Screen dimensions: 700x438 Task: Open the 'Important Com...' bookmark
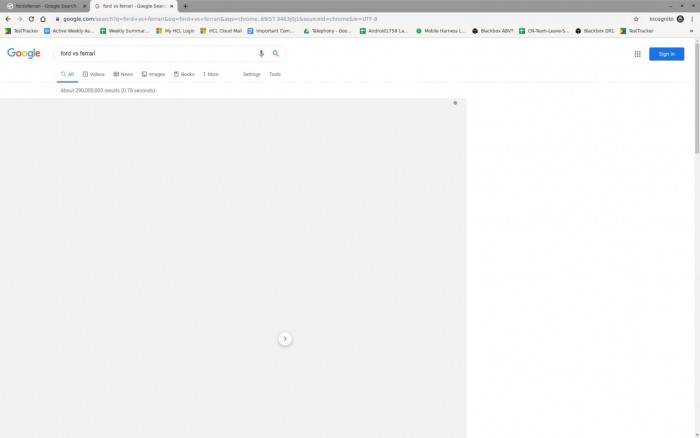coord(271,31)
